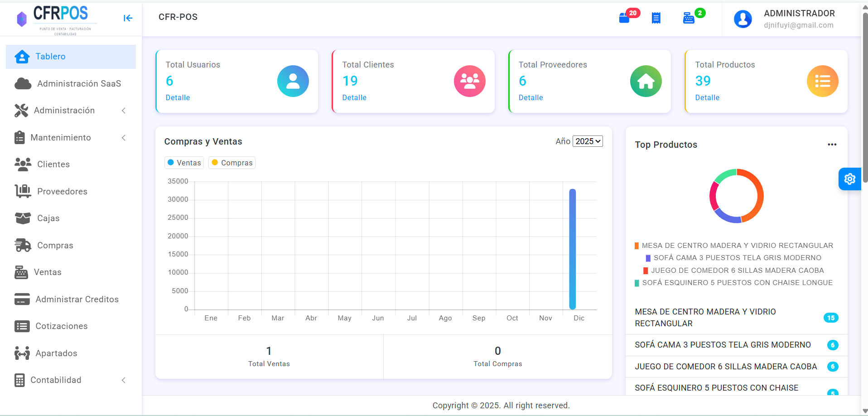Open Administrar Creditos from the sidebar
The width and height of the screenshot is (868, 416).
71,299
